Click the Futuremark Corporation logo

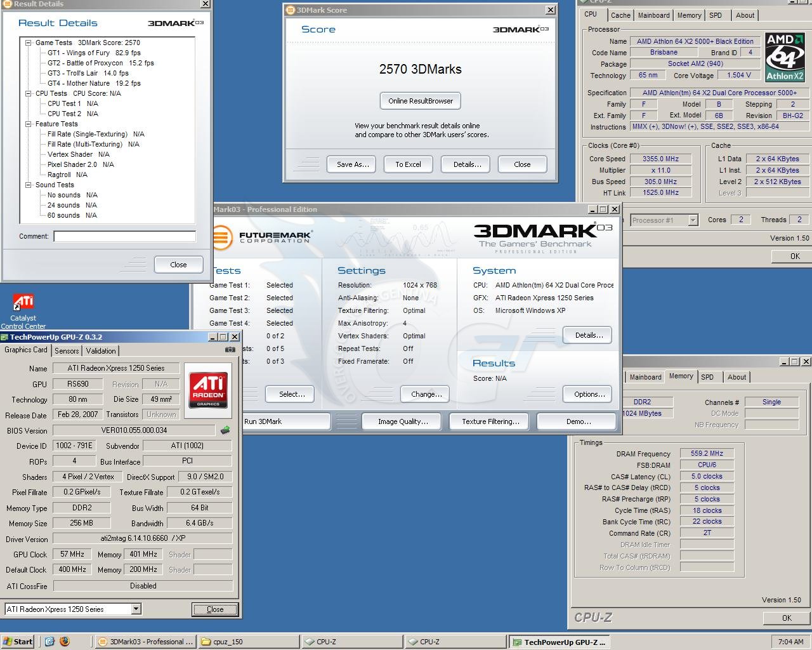tap(262, 238)
